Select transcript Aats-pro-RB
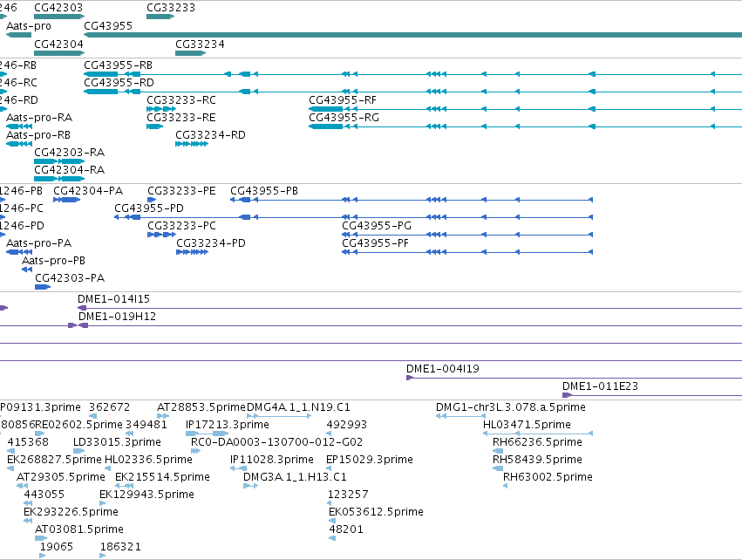742x560 pixels. (38, 135)
